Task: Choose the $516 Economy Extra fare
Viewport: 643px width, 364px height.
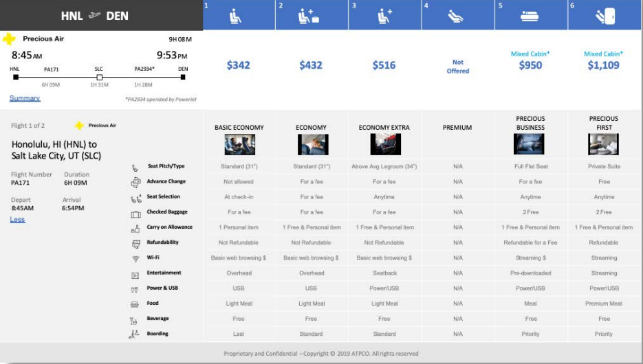Action: click(x=384, y=65)
